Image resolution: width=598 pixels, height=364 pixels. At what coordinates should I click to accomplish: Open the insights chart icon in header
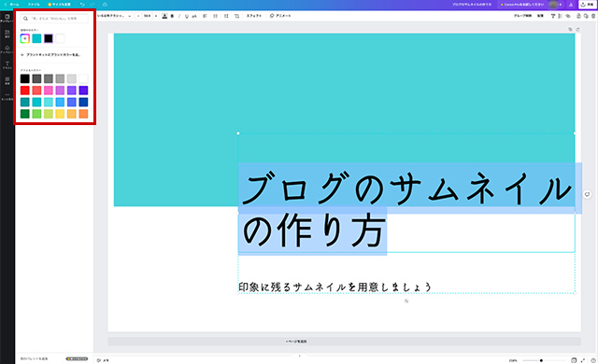571,4
